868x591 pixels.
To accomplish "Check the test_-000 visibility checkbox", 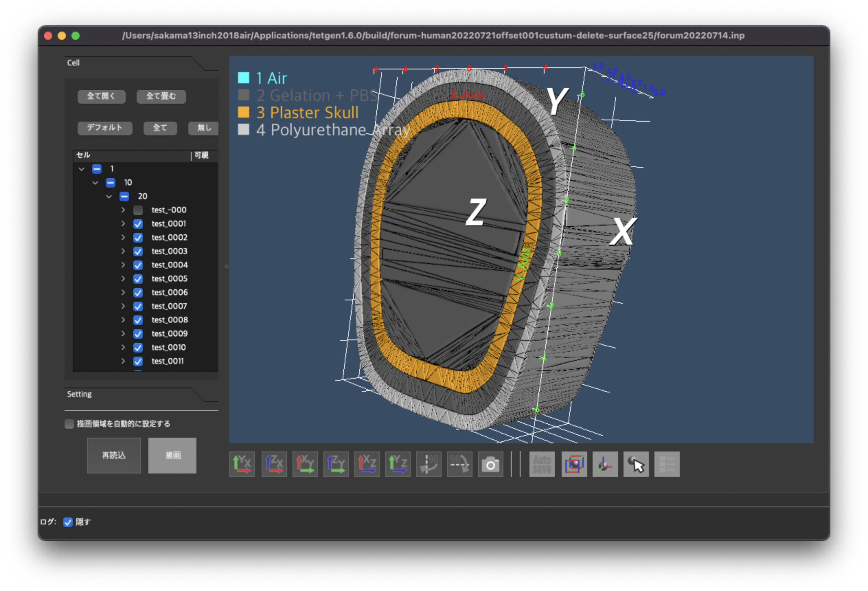I will [138, 210].
